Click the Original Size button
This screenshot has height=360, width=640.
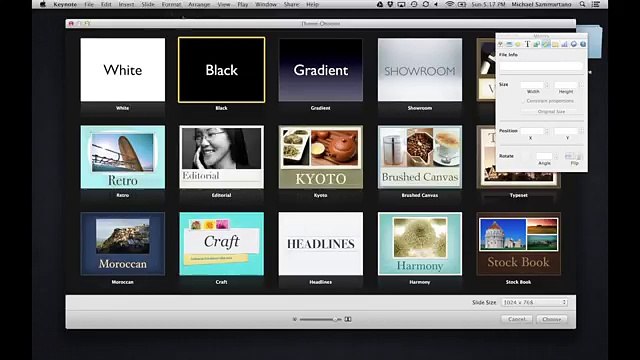551,111
